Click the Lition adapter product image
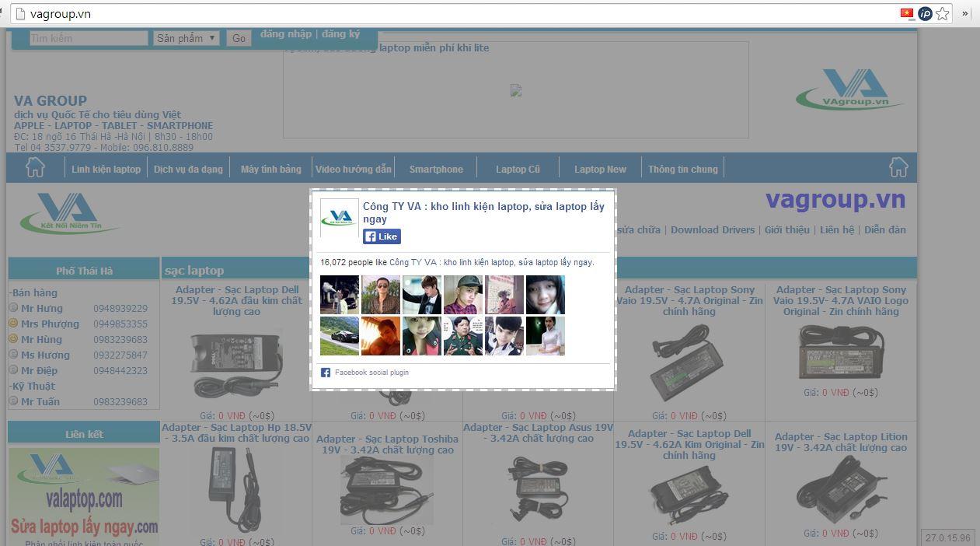Viewport: 980px width, 546px height. pos(840,488)
